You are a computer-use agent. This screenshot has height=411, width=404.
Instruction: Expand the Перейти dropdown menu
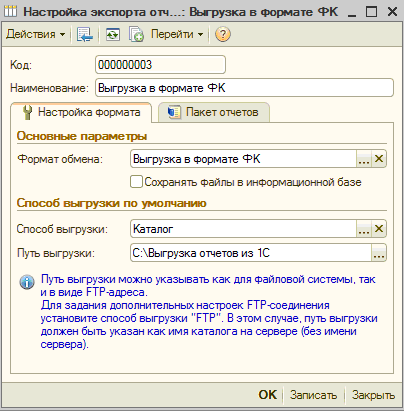click(177, 34)
